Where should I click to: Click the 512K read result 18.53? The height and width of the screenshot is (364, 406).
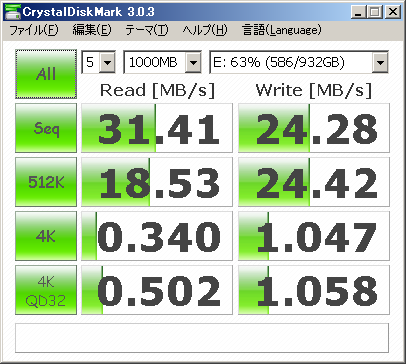tap(157, 182)
